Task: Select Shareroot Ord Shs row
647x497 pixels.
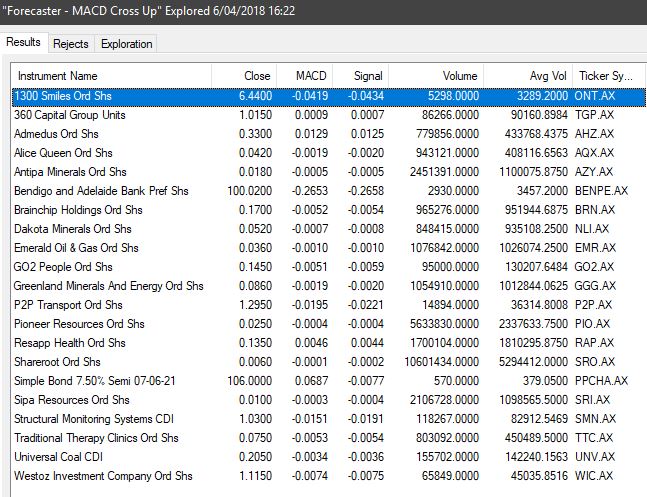Action: pyautogui.click(x=329, y=362)
